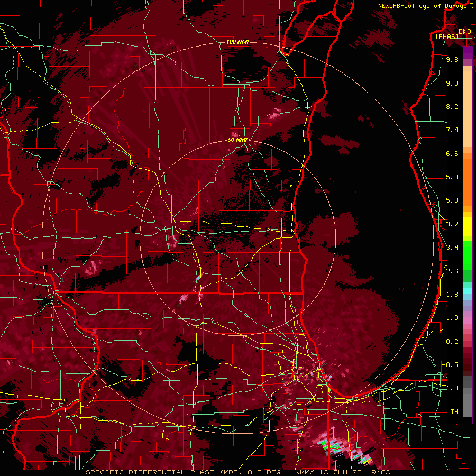Image resolution: width=476 pixels, height=476 pixels.
Task: Select the 2.6 scale label
Action: pyautogui.click(x=452, y=271)
